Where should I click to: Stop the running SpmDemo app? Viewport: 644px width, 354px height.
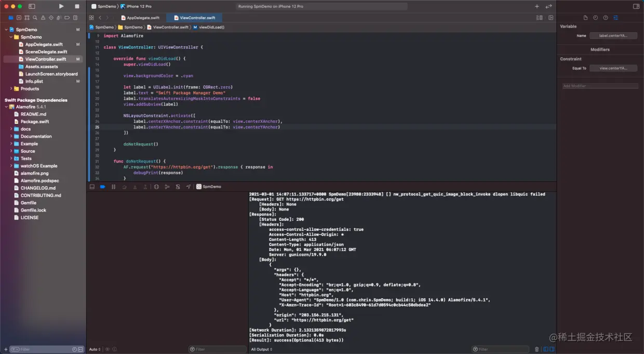tap(77, 6)
